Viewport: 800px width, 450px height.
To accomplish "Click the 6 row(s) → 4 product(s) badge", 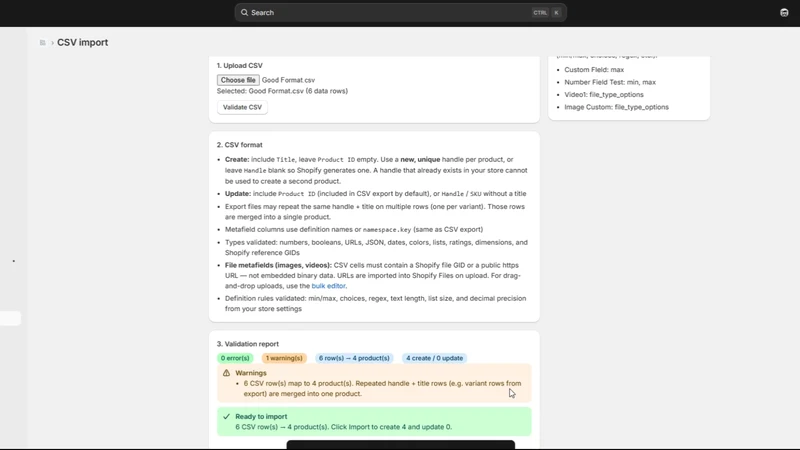I will 354,358.
